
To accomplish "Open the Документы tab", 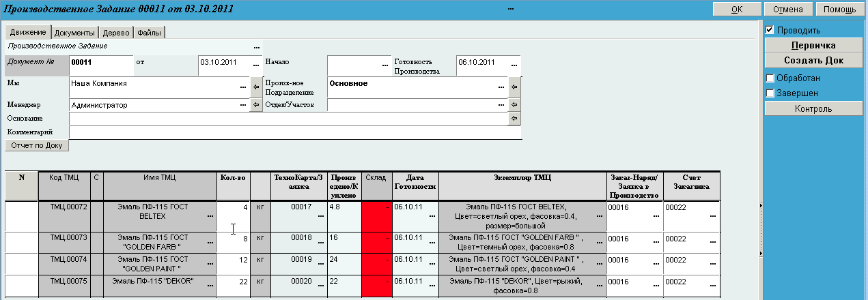I will (x=74, y=33).
